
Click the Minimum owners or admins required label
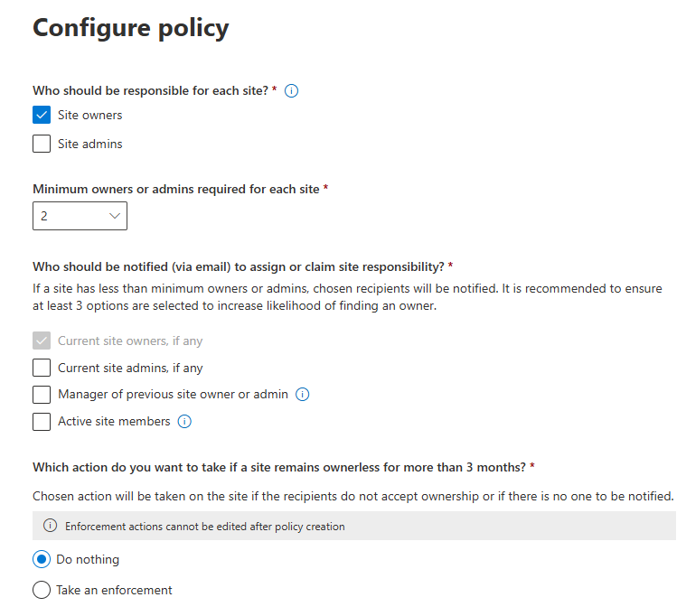tap(176, 189)
